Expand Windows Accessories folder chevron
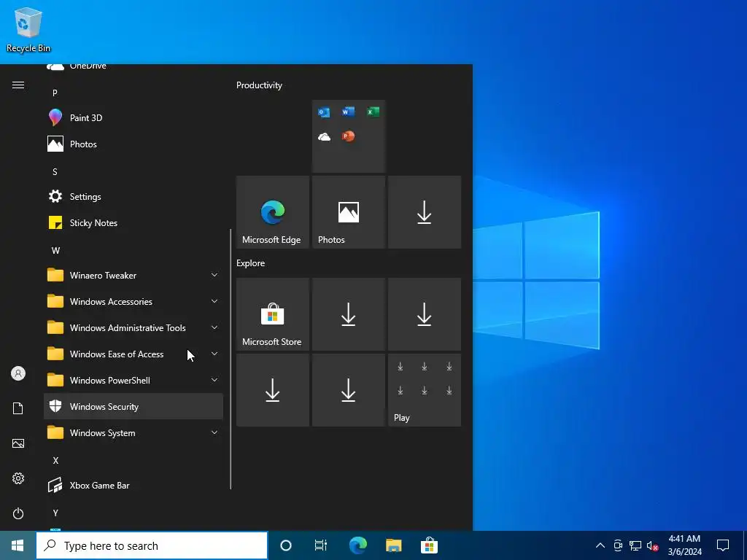747x560 pixels. coord(214,301)
